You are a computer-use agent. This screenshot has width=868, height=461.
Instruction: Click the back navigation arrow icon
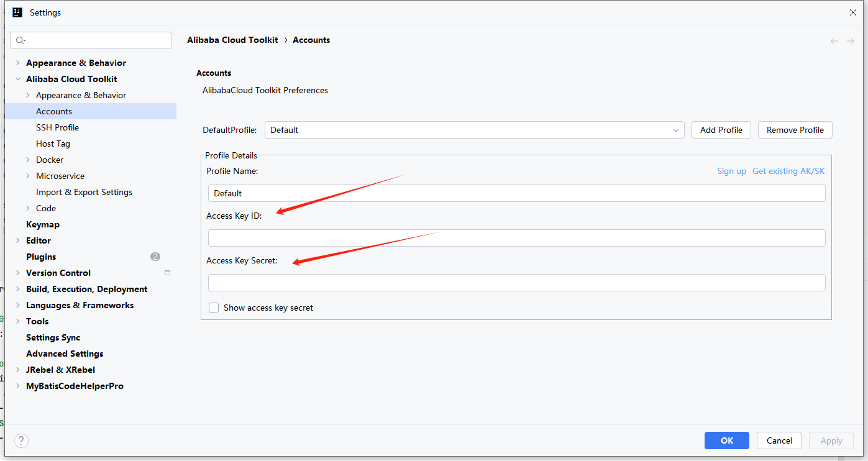834,41
